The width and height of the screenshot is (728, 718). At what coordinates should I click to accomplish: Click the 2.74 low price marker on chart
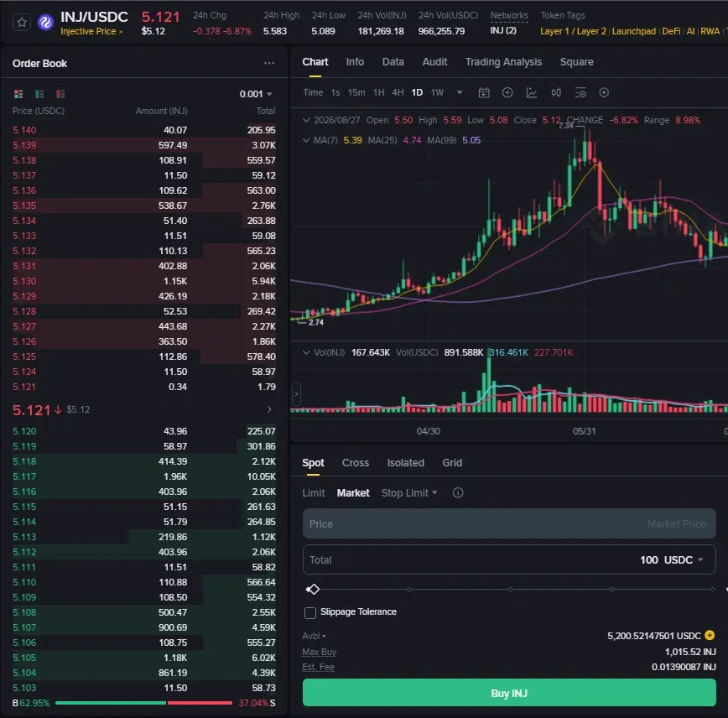[315, 322]
